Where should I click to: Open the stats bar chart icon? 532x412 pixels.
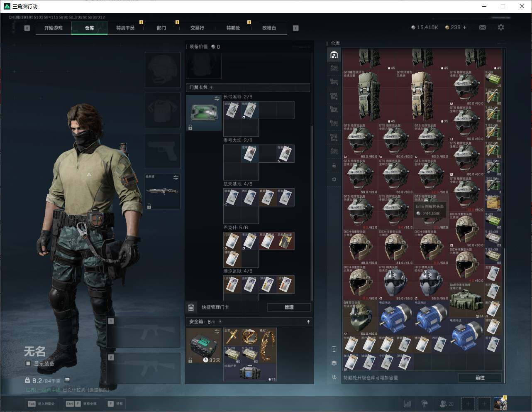click(408, 403)
